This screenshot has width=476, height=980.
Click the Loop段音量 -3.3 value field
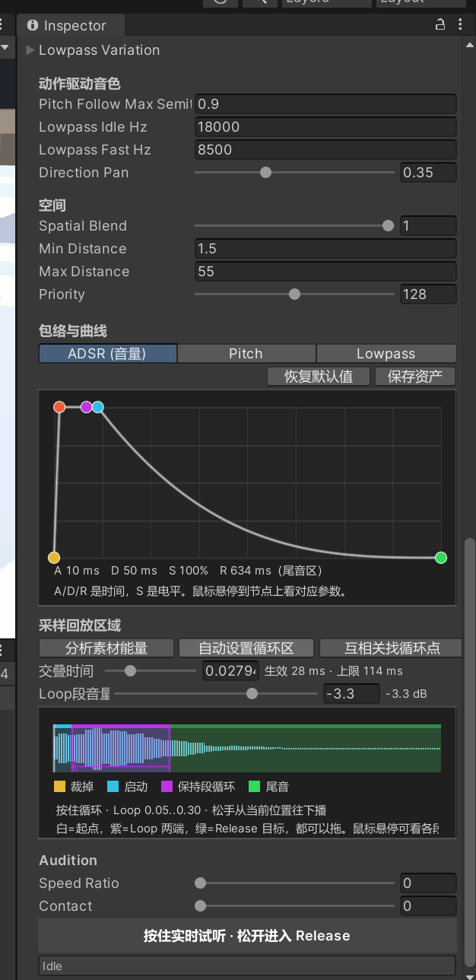pos(351,694)
